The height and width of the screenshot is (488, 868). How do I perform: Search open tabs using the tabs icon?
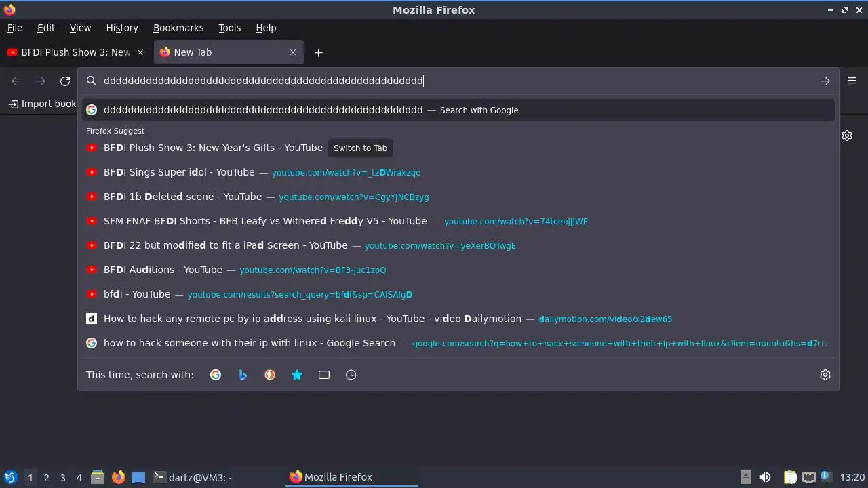(324, 375)
